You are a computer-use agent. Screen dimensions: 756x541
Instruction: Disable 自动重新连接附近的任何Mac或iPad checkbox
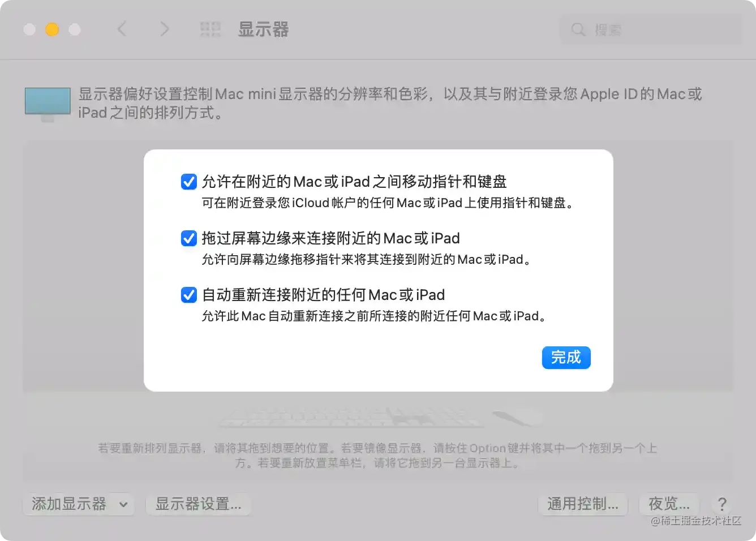[189, 295]
